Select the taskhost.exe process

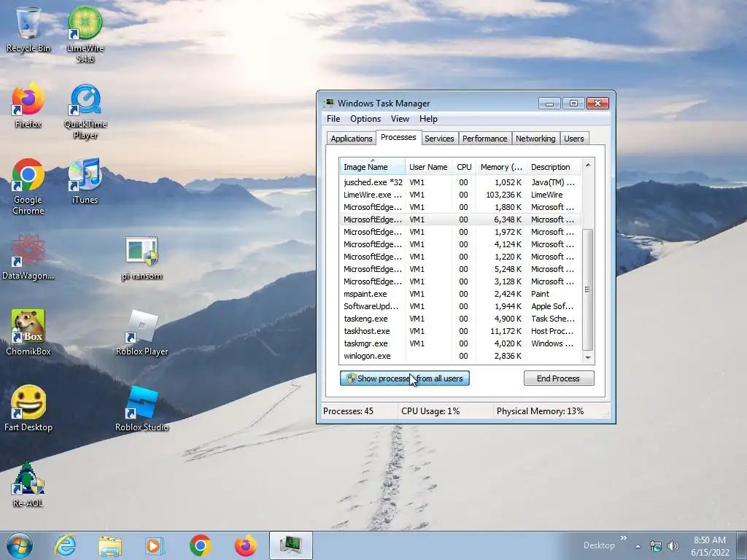460,331
